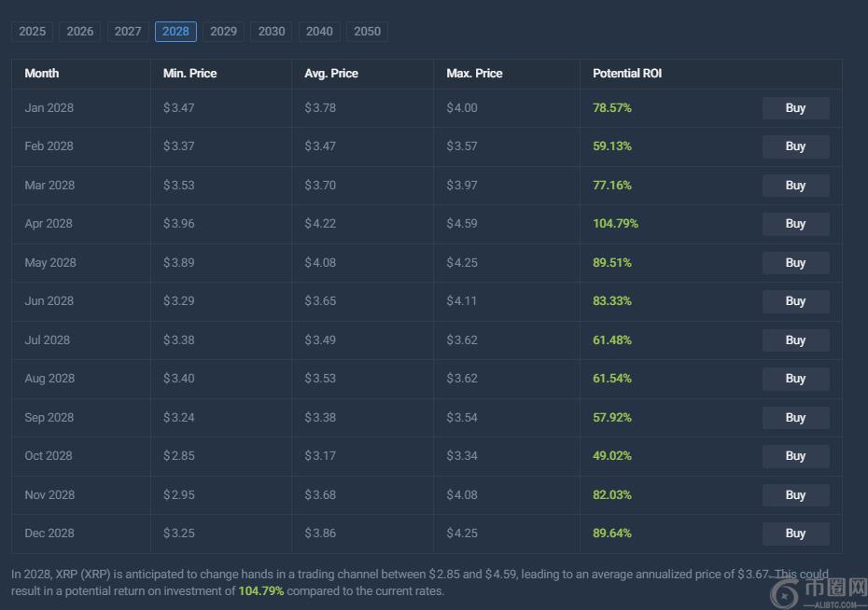Select Buy for Jul 2028
The height and width of the screenshot is (610, 868).
tap(795, 340)
